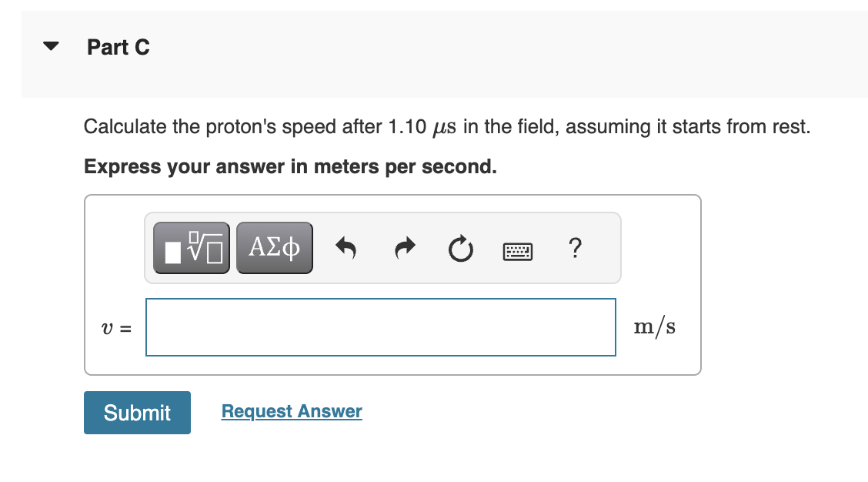Redo the last undone change
868x482 pixels.
tap(403, 248)
